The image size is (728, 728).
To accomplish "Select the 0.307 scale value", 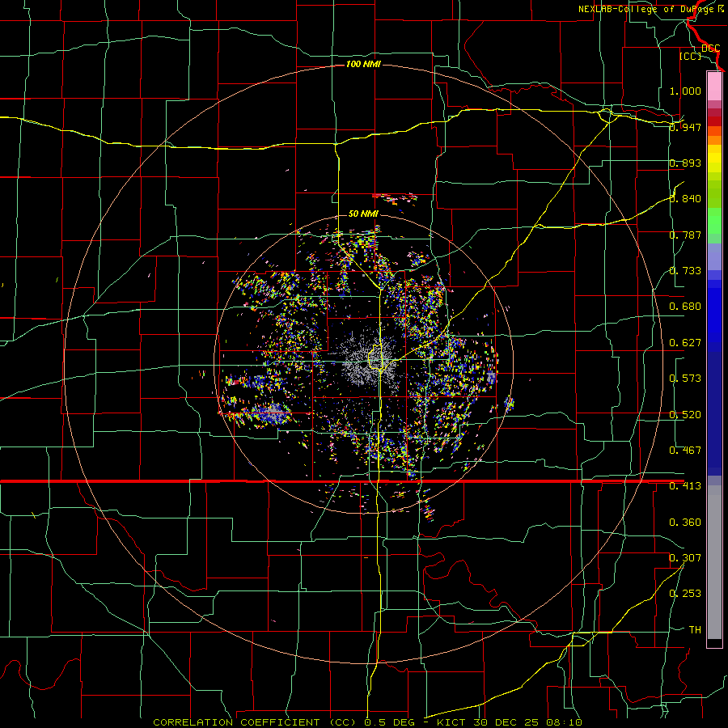I will pyautogui.click(x=685, y=558).
